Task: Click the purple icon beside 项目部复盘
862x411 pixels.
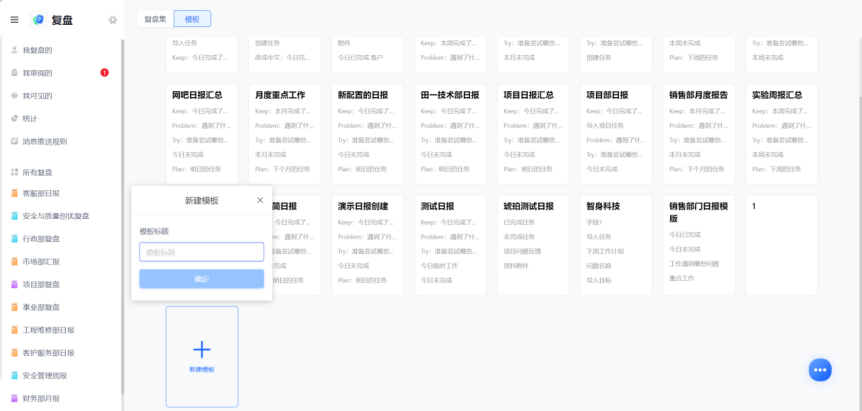Action: pos(14,285)
